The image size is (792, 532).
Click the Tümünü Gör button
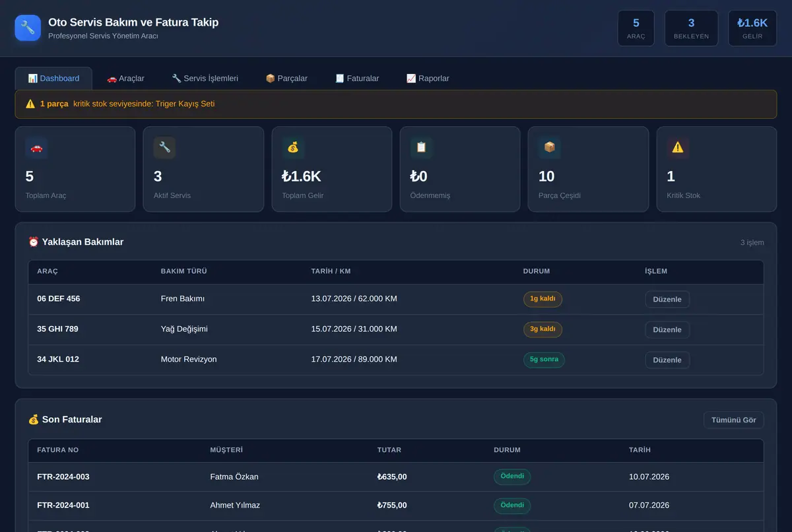point(734,420)
